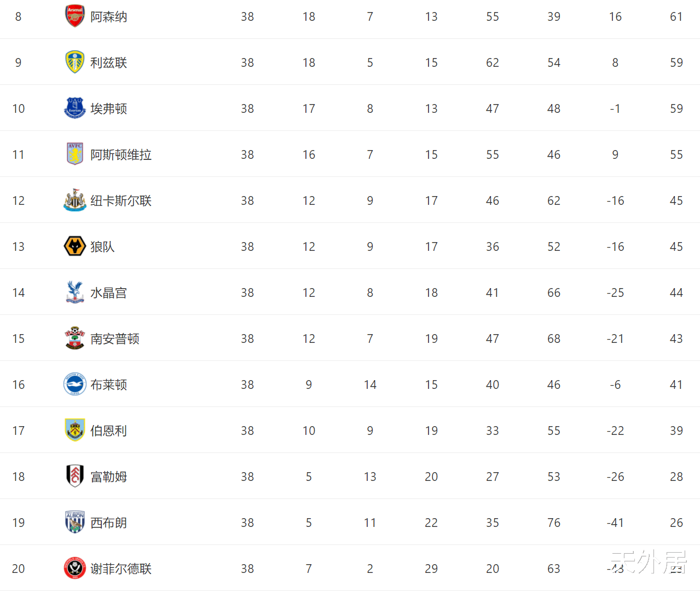
Task: Click the Leeds United club crest
Action: [x=75, y=62]
